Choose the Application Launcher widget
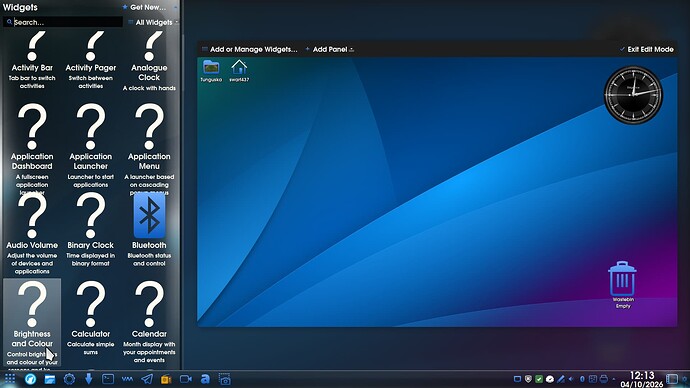Viewport: 690px width, 388px height. 91,145
